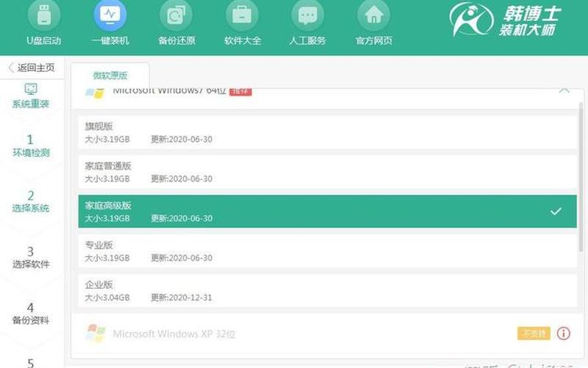The image size is (588, 368).
Task: Click the 系统重装 label in sidebar
Action: pyautogui.click(x=31, y=104)
